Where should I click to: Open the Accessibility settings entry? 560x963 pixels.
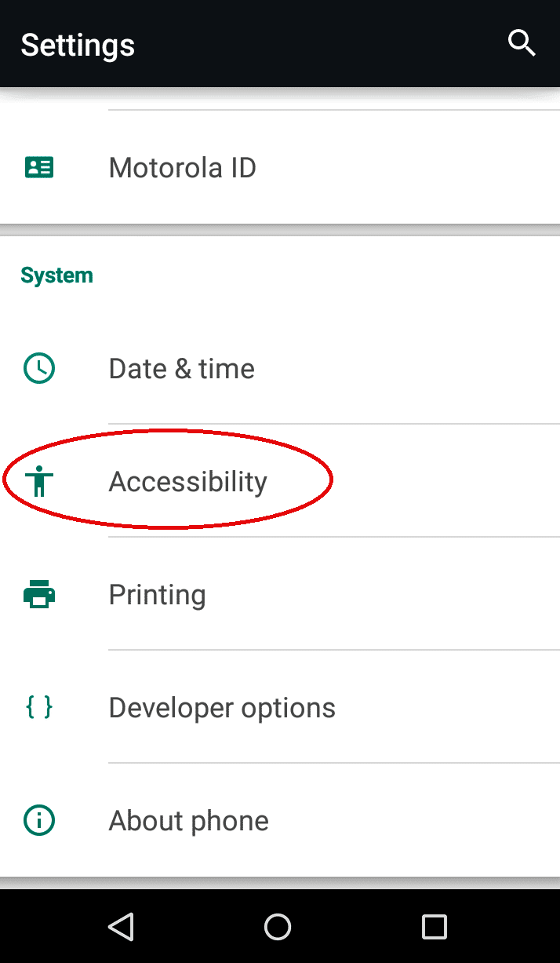188,481
